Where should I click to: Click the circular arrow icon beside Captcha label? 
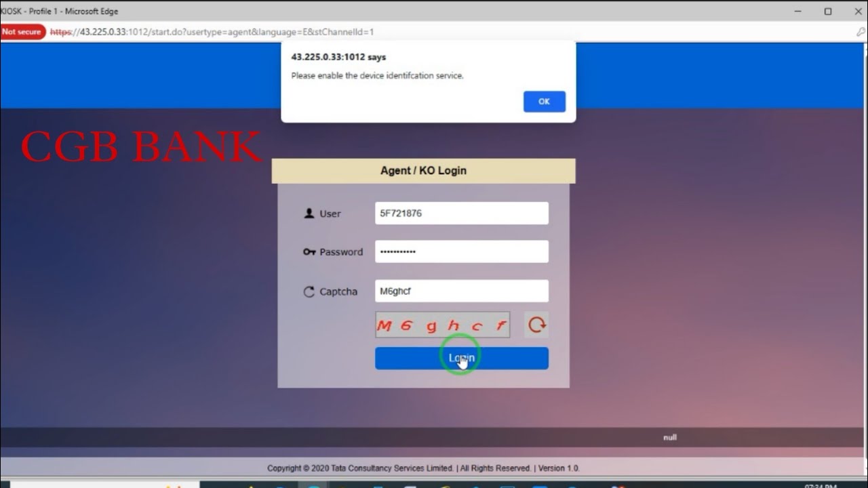coord(309,292)
